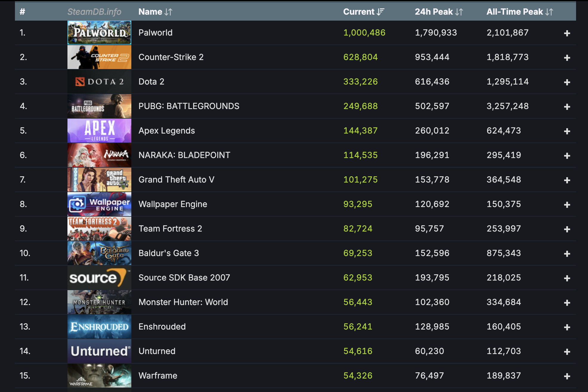Screen dimensions: 588x392
Task: Click the # rank column header
Action: 22,12
